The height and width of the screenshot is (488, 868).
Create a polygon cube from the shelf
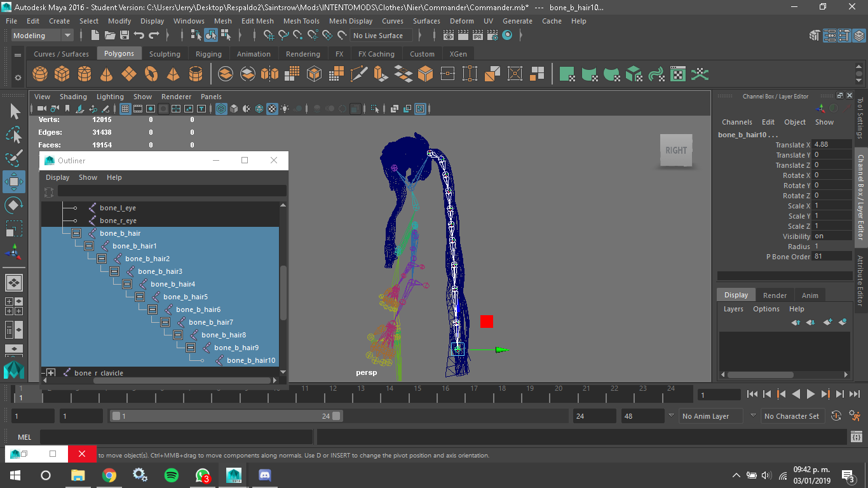62,74
